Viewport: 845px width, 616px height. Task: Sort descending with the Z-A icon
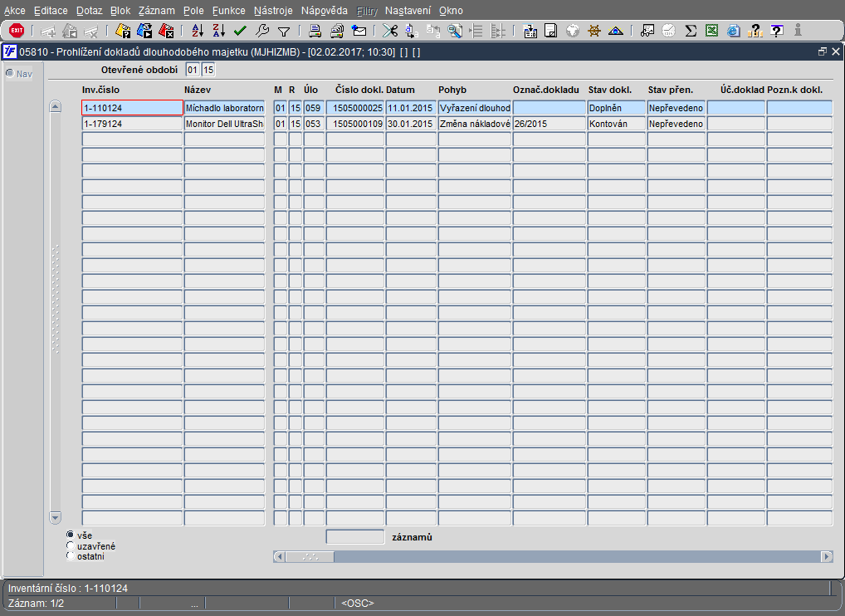[x=219, y=31]
